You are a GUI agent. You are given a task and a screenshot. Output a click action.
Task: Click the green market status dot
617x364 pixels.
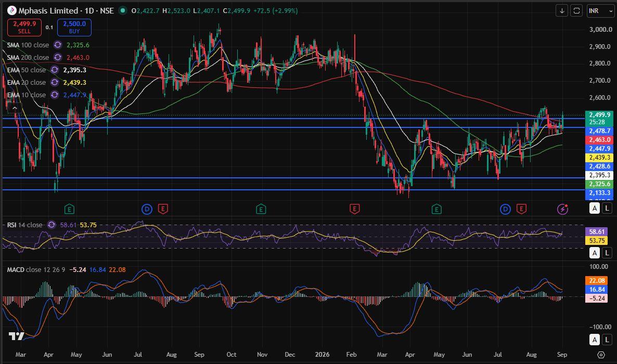pos(123,10)
